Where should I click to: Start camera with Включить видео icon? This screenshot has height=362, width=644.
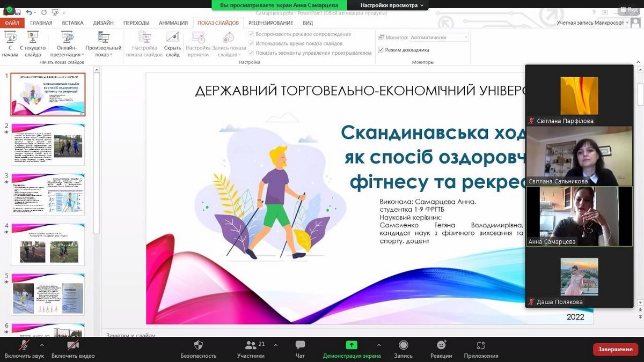(x=73, y=345)
